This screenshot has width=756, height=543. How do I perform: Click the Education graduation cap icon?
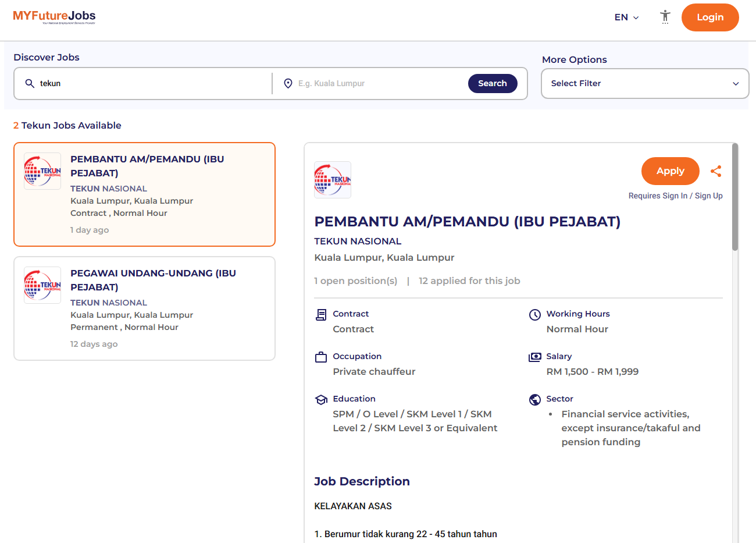321,400
